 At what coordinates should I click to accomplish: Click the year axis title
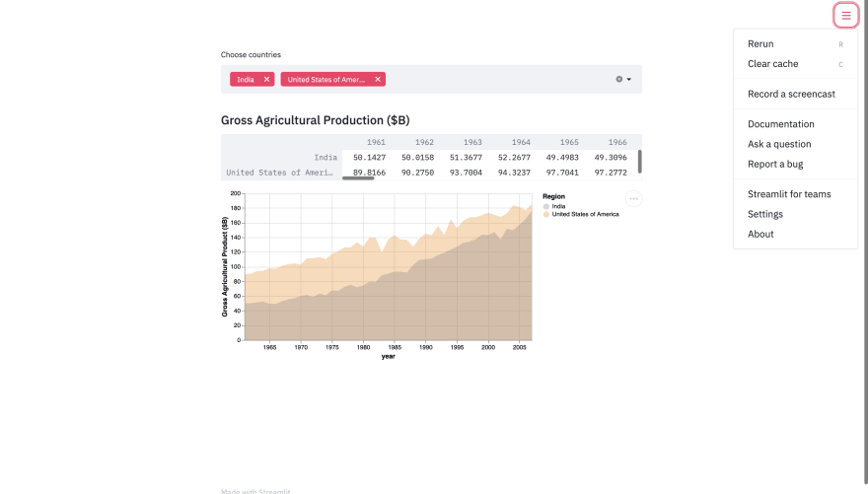click(x=388, y=356)
